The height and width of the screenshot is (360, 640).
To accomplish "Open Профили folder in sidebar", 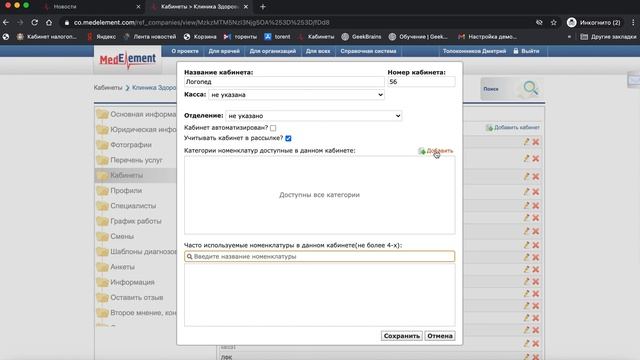I will 120,191.
